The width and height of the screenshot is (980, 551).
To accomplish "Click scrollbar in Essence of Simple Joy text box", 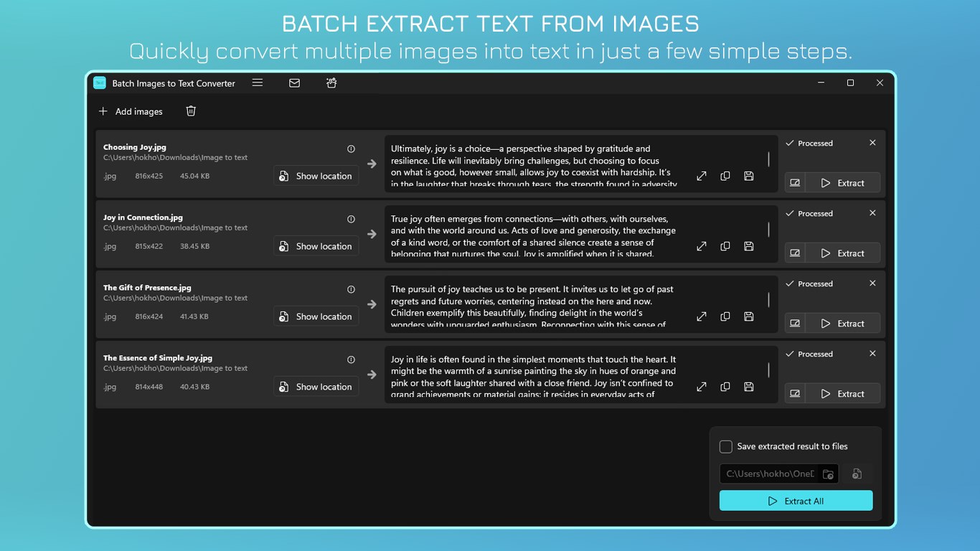I will point(768,370).
